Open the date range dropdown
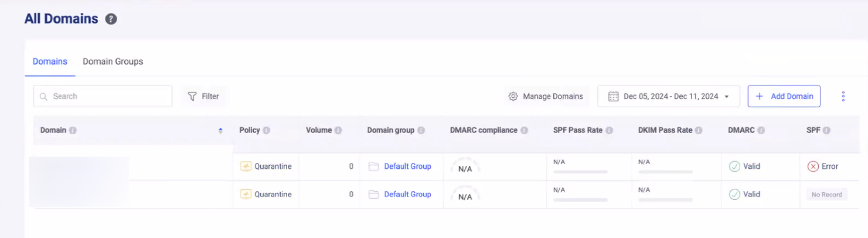The height and width of the screenshot is (238, 868). (x=668, y=96)
